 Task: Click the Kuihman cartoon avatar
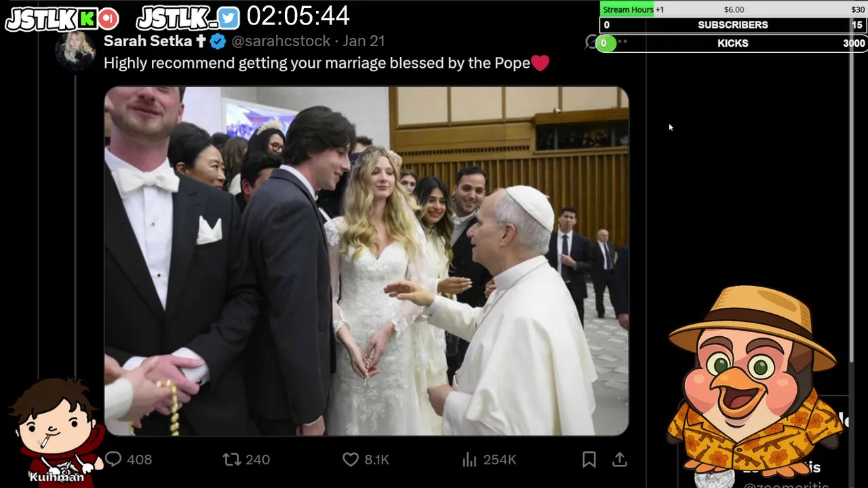pos(56,430)
